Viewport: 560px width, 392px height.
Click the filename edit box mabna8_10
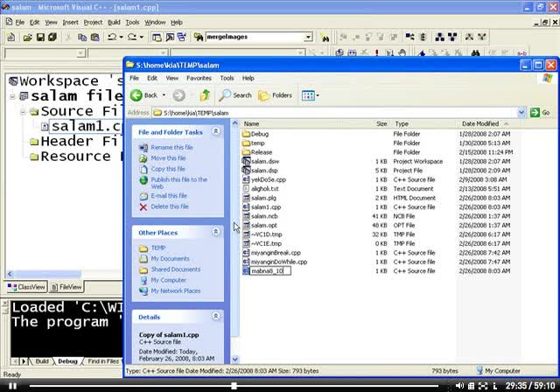[x=269, y=271]
